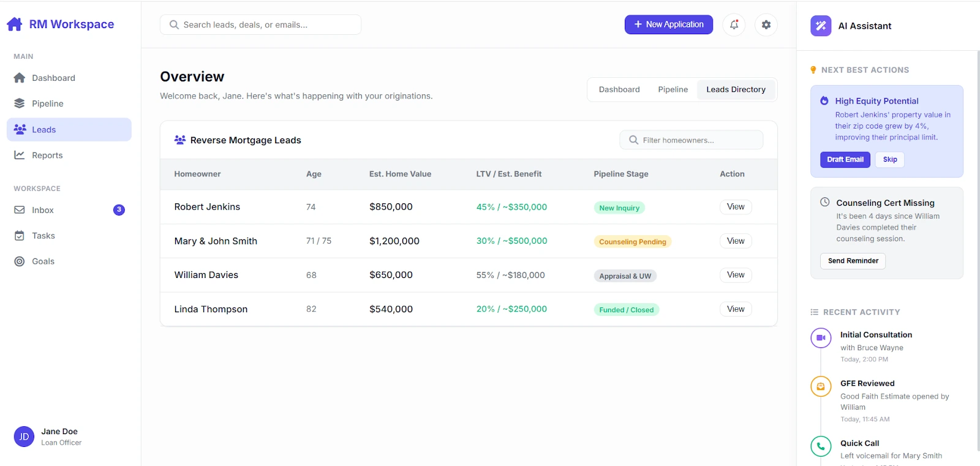Click the JD user avatar
The height and width of the screenshot is (466, 980).
tap(24, 437)
